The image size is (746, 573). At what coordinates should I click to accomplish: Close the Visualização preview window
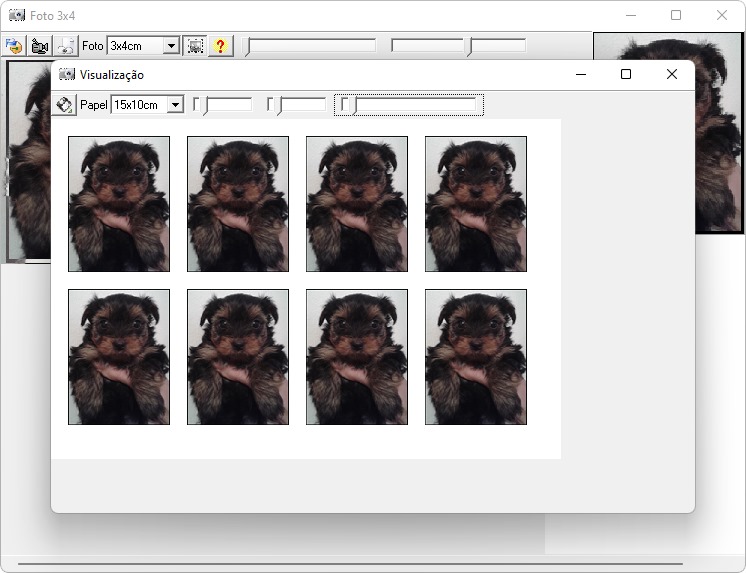click(672, 75)
